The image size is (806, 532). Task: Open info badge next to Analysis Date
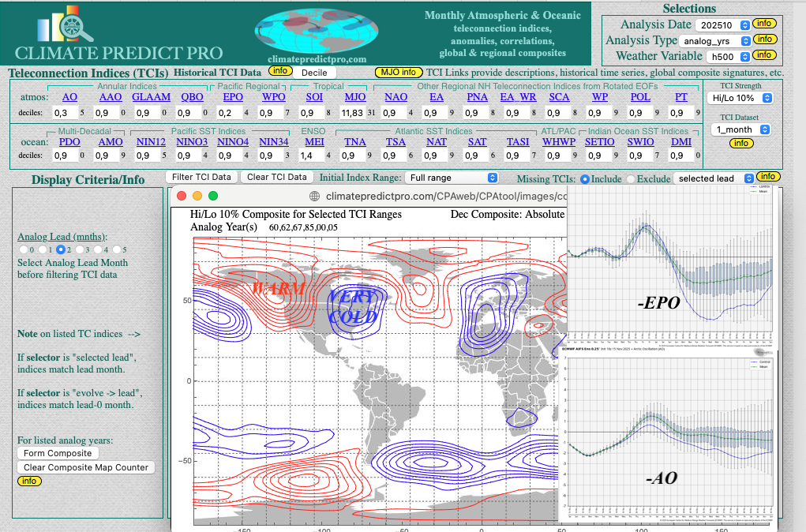[763, 24]
